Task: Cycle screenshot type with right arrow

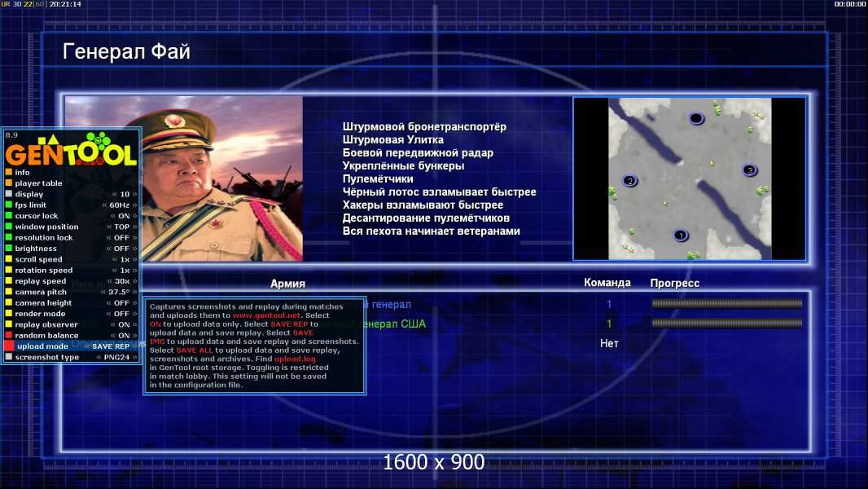Action: pos(134,357)
